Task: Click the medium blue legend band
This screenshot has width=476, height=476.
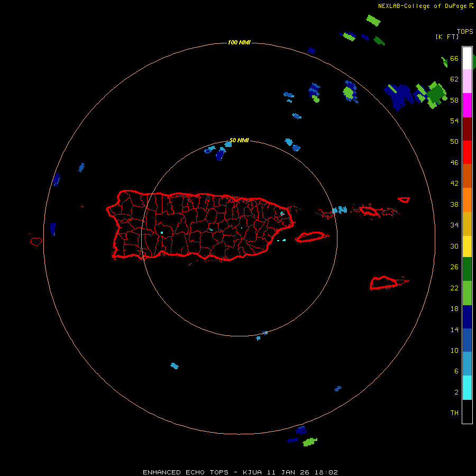Action: tap(467, 340)
